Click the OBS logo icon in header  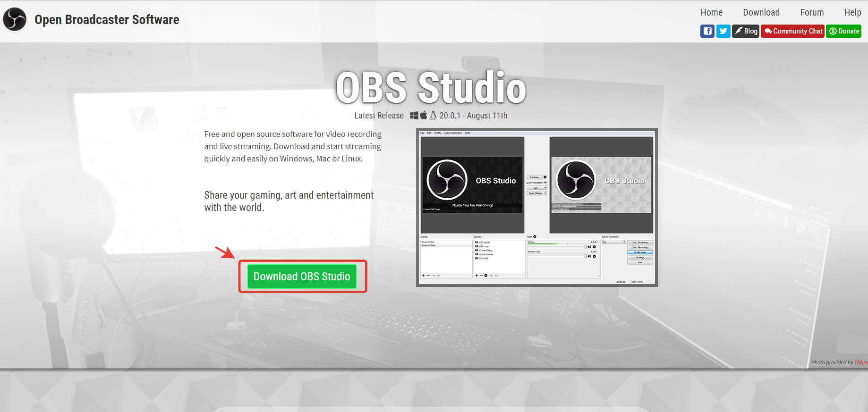pos(15,19)
